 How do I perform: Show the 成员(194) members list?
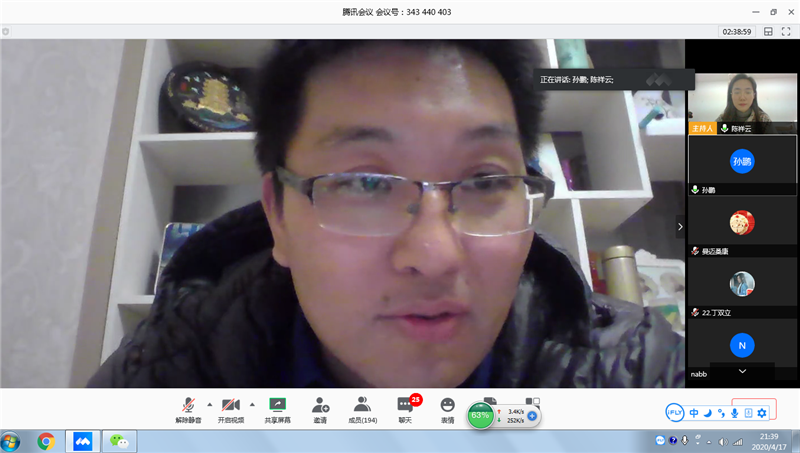click(362, 408)
